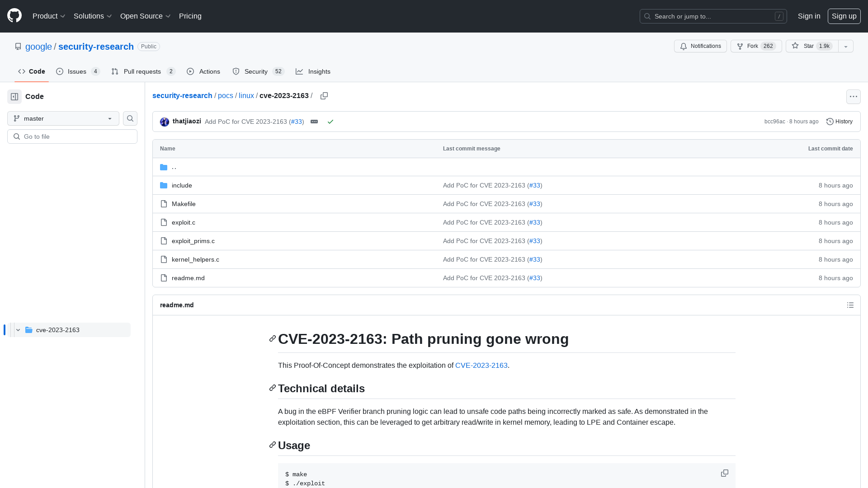Screen dimensions: 868x488
Task: Open the Makefile file
Action: pos(184,204)
